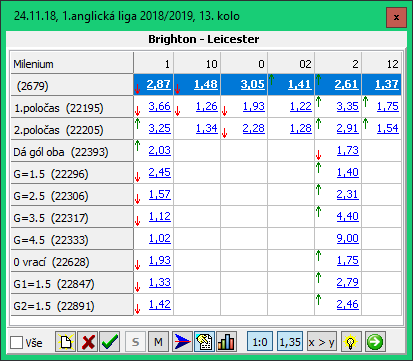413x361 pixels.
Task: Click the light bulb tip icon
Action: pyautogui.click(x=350, y=342)
